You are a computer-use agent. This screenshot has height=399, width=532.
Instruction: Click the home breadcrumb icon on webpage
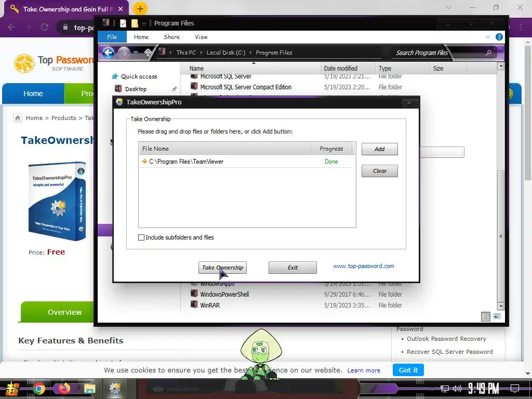pos(18,118)
